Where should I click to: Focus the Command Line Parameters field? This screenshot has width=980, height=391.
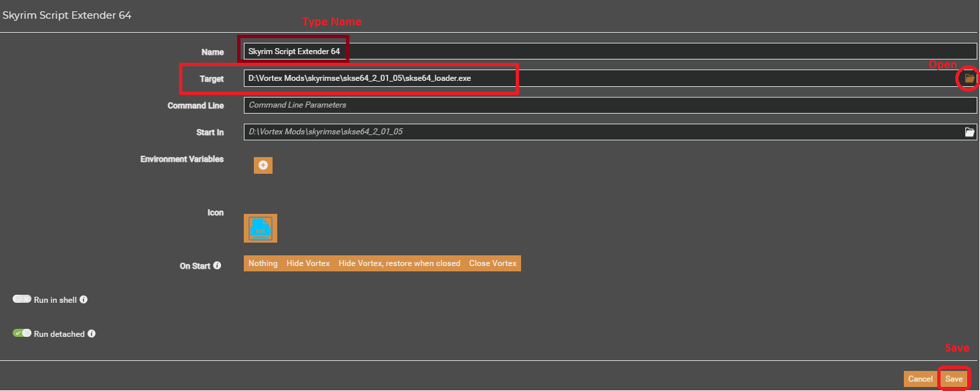pyautogui.click(x=610, y=105)
